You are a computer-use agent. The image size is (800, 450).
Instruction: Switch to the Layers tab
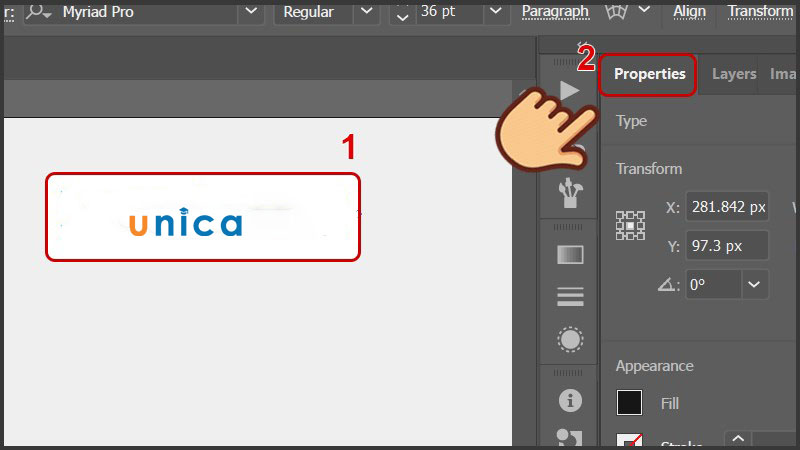point(734,74)
